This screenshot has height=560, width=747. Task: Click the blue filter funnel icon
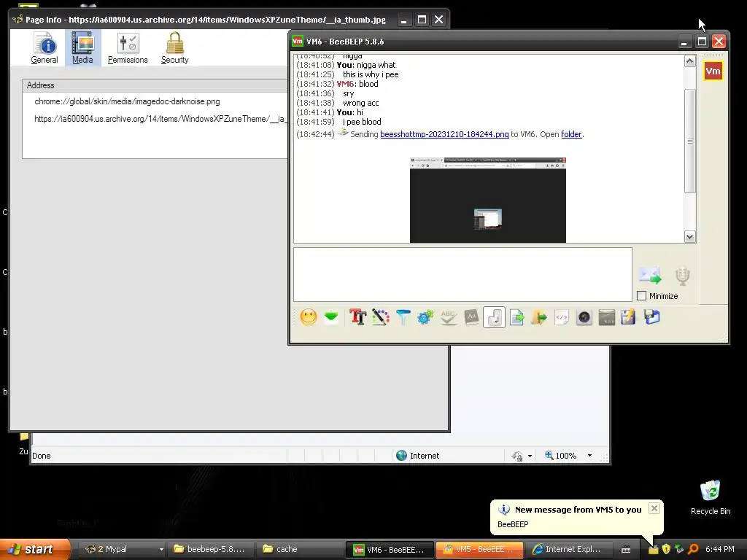click(403, 317)
